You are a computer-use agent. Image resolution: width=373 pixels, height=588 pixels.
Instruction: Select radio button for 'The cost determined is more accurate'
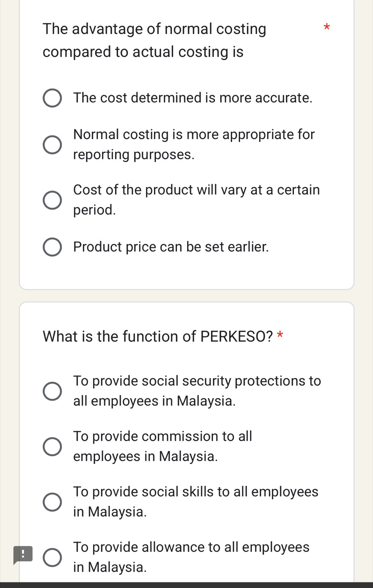point(52,98)
